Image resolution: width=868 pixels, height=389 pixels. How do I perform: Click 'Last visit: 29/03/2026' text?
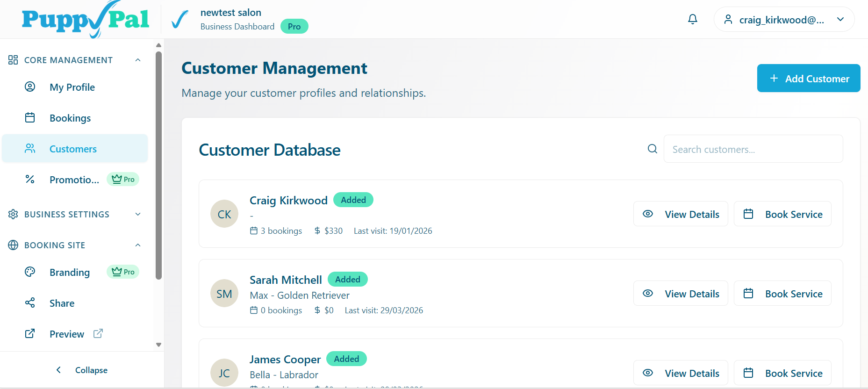[x=384, y=310]
